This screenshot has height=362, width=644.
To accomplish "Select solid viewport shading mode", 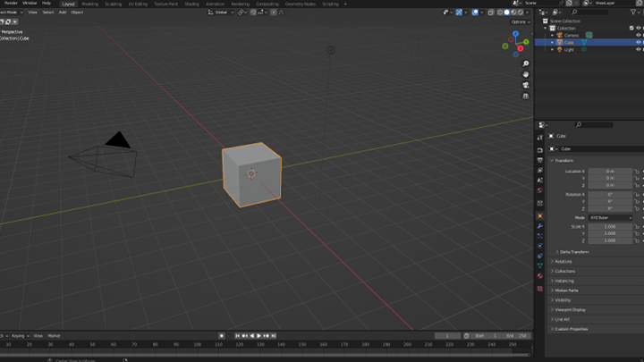I will pyautogui.click(x=507, y=13).
